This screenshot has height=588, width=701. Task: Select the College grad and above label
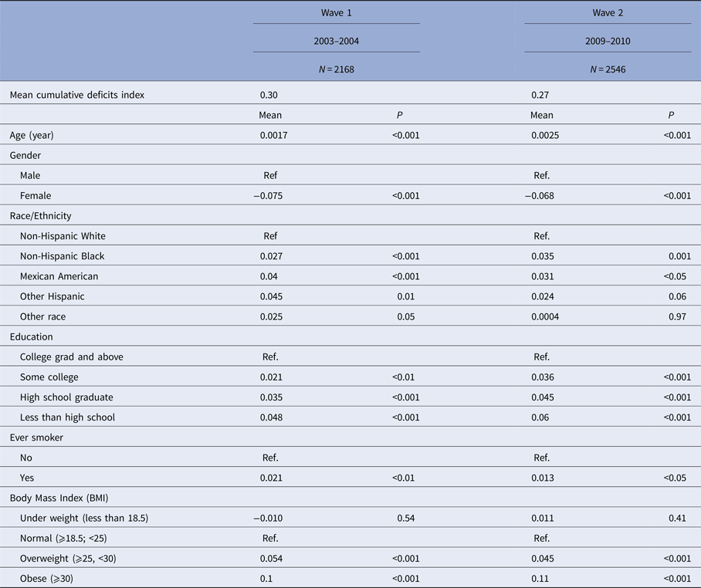click(x=72, y=357)
